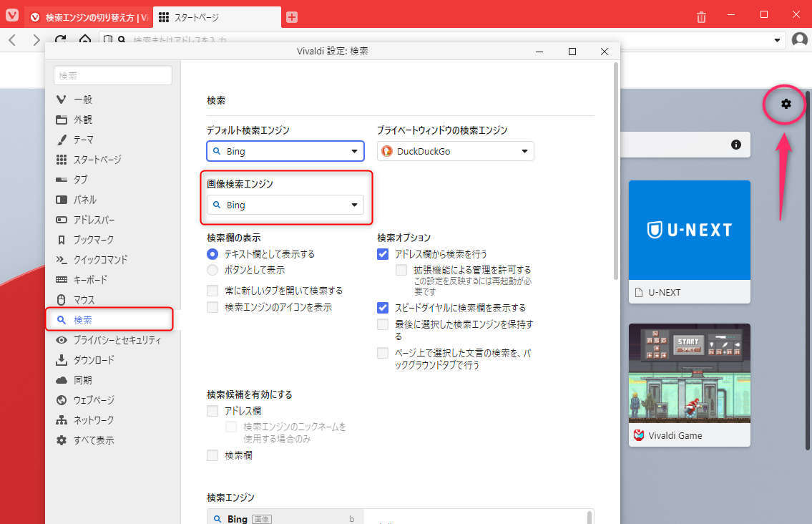812x524 pixels.
Task: Click settings window vertical scrollbar
Action: pyautogui.click(x=616, y=171)
